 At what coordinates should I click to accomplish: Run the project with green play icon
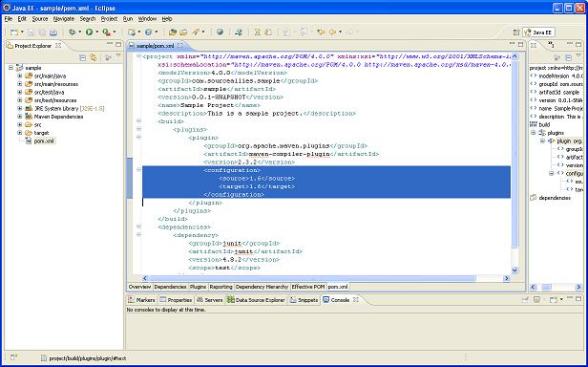click(x=90, y=32)
